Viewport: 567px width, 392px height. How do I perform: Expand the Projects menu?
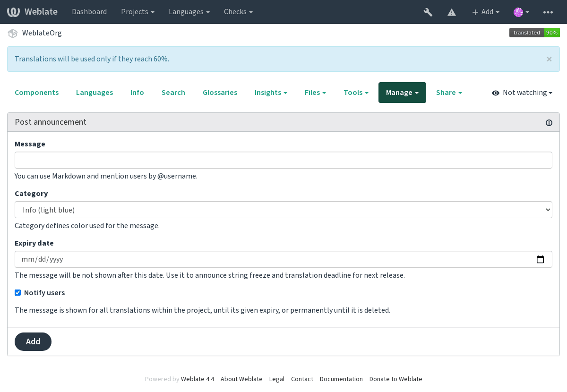point(137,12)
